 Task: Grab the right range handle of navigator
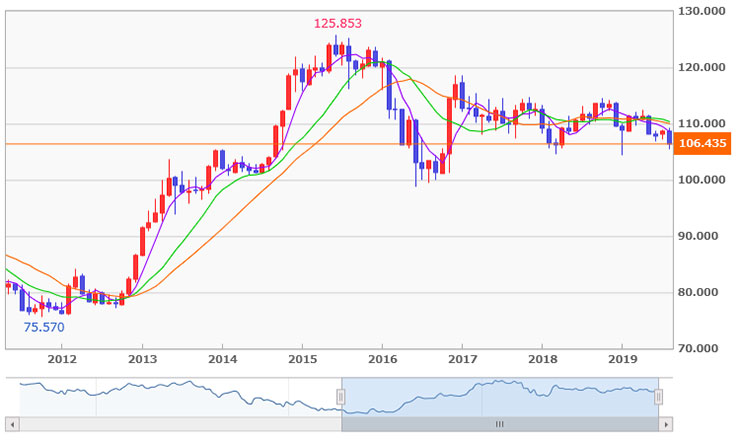click(658, 397)
